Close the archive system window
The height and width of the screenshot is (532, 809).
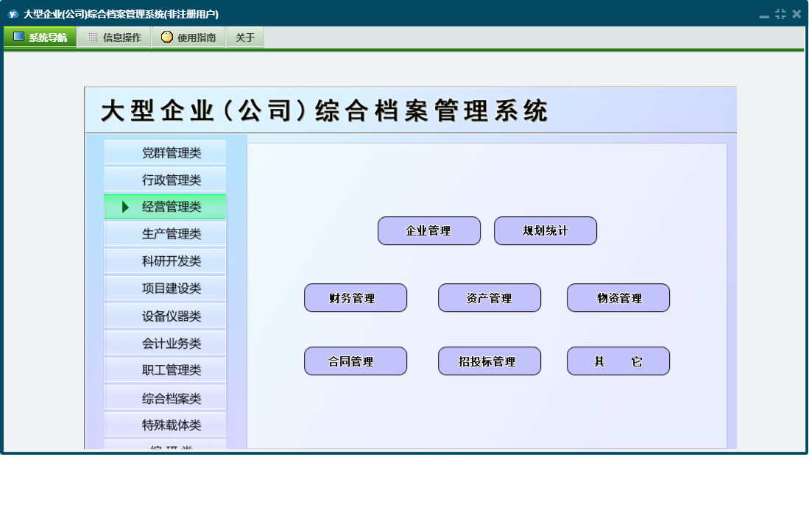click(796, 14)
